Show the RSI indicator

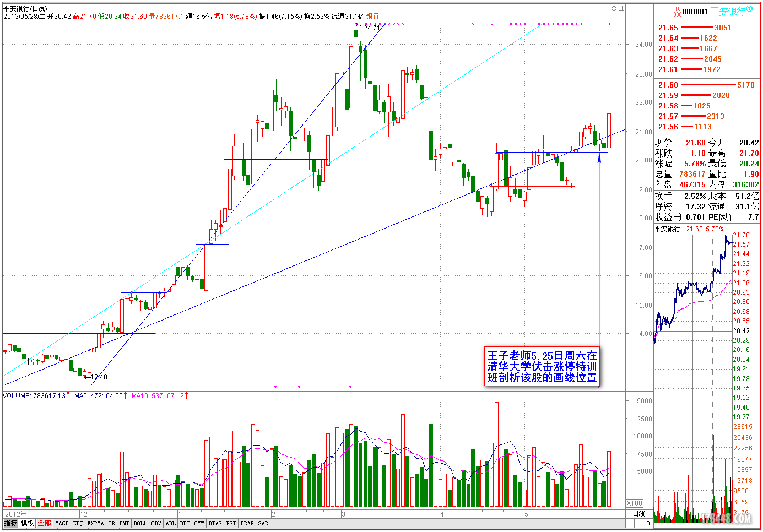pyautogui.click(x=231, y=523)
